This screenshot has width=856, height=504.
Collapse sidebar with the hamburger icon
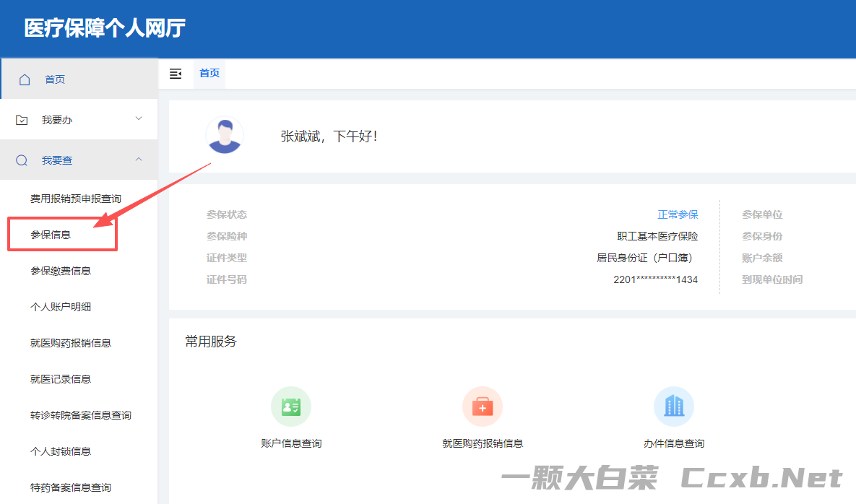[176, 74]
